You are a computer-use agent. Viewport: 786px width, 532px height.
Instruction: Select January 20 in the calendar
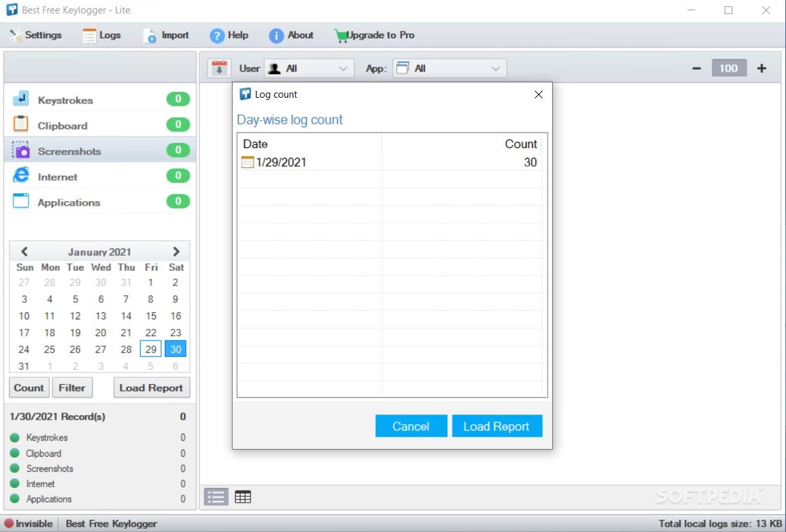pyautogui.click(x=100, y=332)
